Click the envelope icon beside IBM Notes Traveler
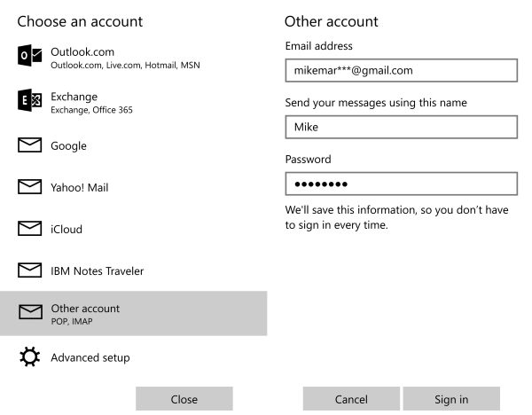The width and height of the screenshot is (532, 415). (30, 270)
